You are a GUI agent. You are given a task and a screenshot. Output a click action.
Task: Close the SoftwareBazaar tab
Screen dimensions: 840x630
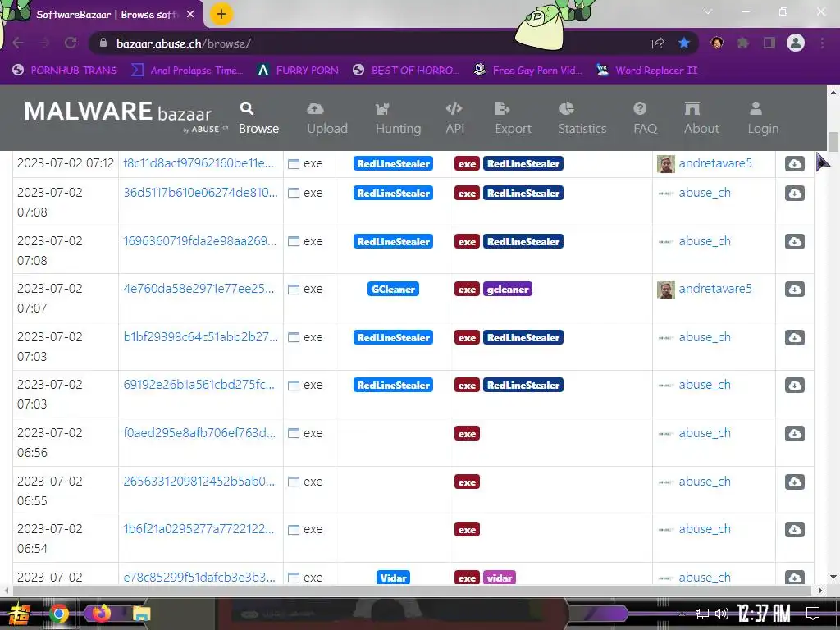(x=190, y=15)
